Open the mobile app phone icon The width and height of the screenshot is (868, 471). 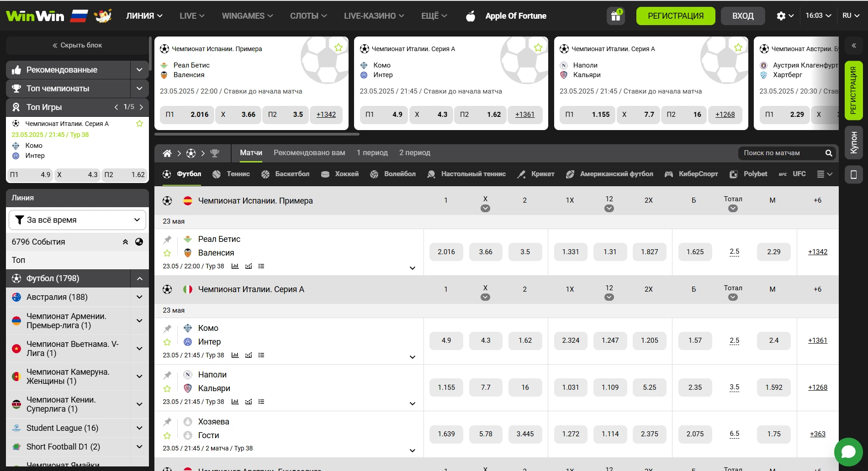tap(853, 174)
